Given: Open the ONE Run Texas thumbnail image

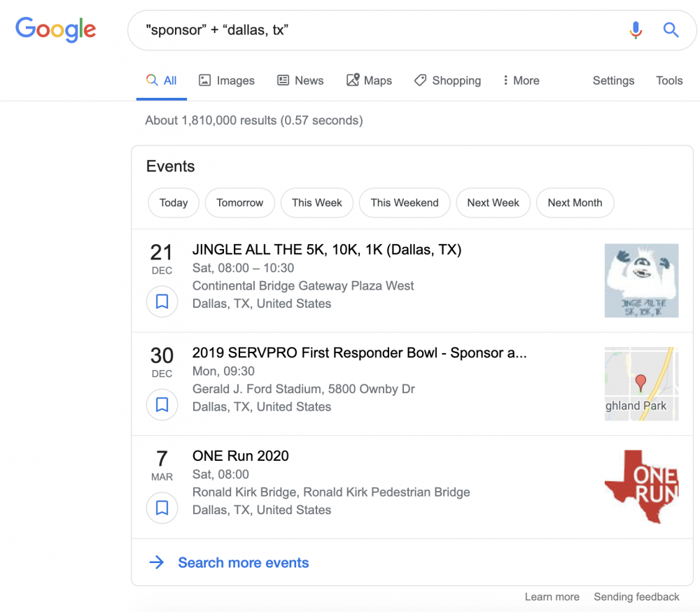Looking at the screenshot, I should click(641, 487).
